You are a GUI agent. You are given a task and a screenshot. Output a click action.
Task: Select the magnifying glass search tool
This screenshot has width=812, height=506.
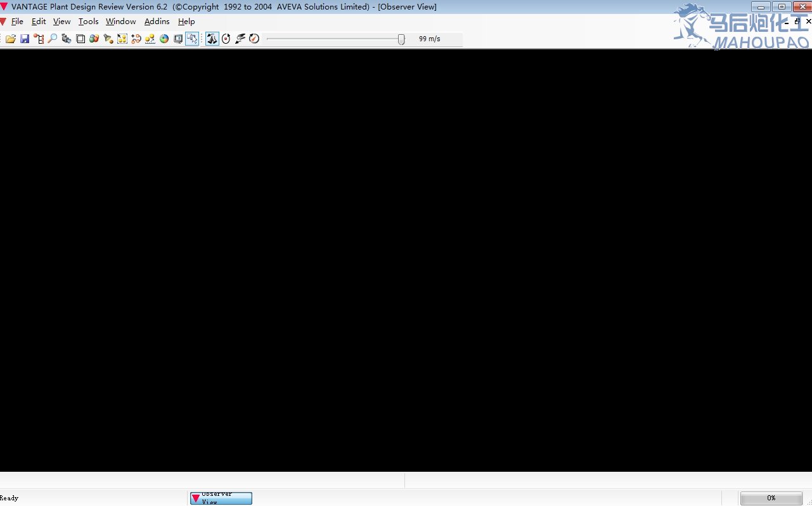[x=53, y=39]
